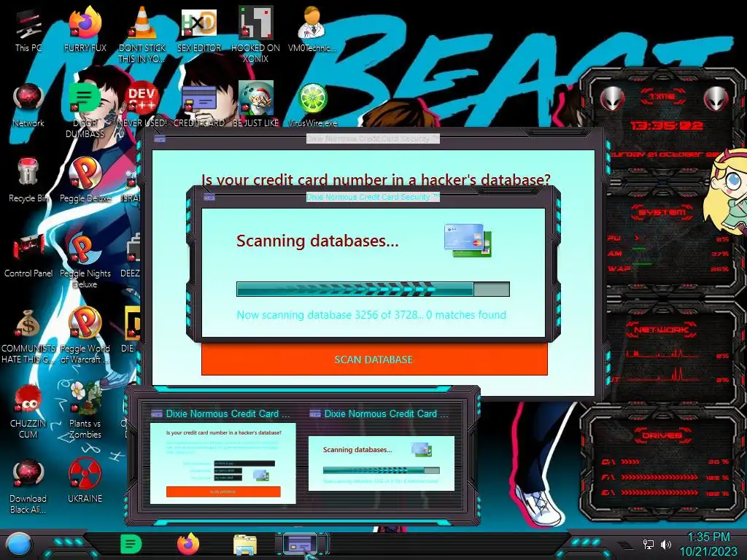Click the credit cards image in scan dialog

click(468, 241)
